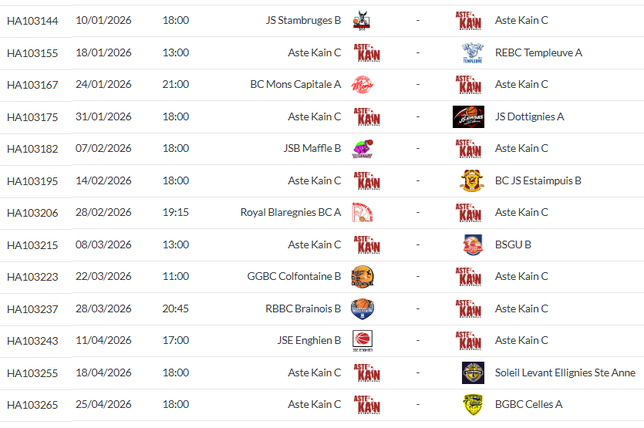The height and width of the screenshot is (428, 644).
Task: Click the BC Mons Capitale A logo
Action: tap(363, 84)
